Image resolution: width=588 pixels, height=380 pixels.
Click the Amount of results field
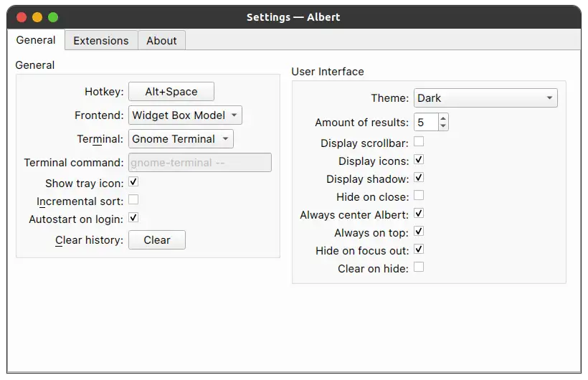(426, 123)
